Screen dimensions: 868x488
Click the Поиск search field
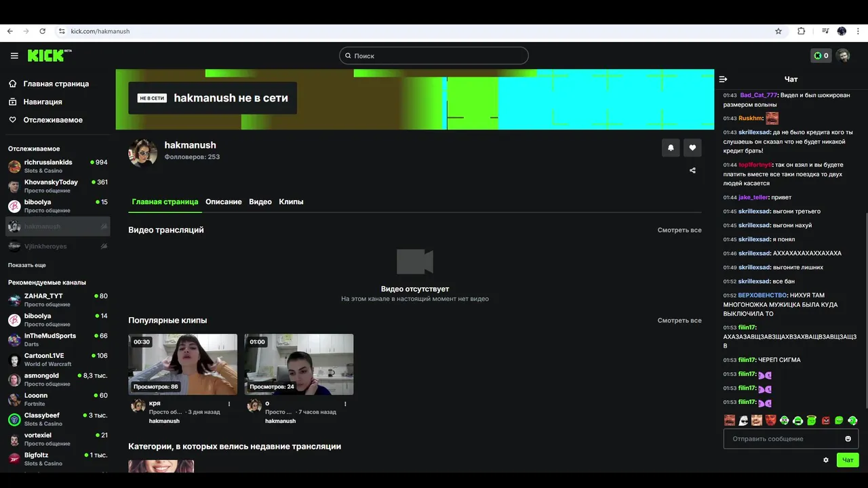(x=434, y=56)
